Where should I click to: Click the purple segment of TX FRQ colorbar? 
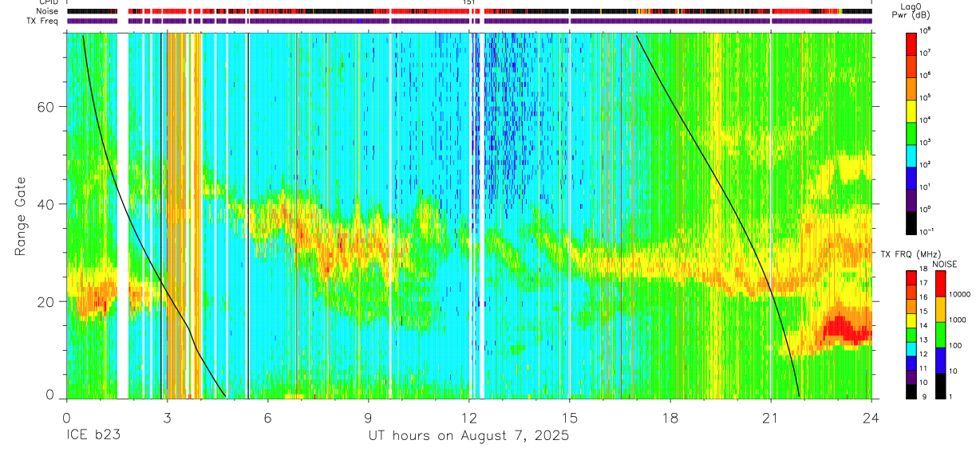911,376
